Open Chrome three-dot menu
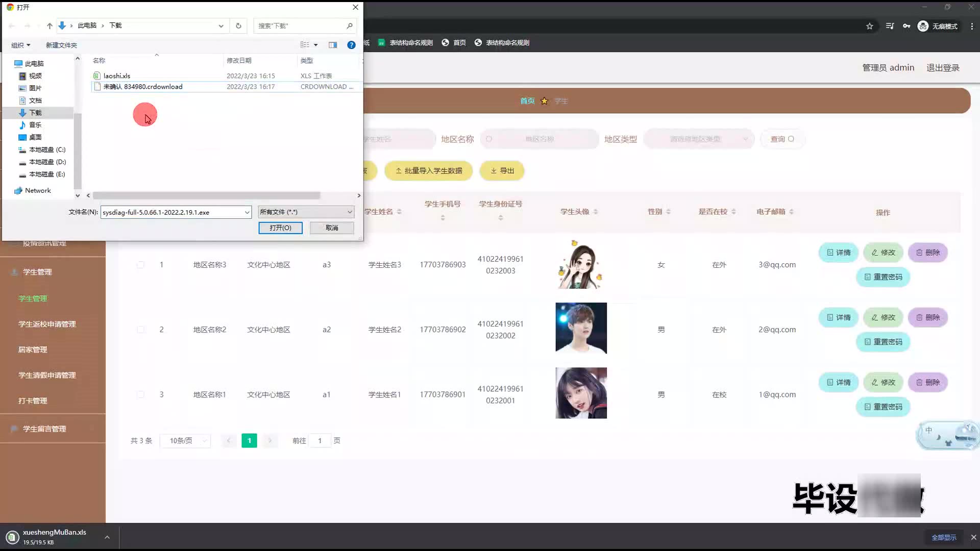Image resolution: width=980 pixels, height=551 pixels. (972, 26)
